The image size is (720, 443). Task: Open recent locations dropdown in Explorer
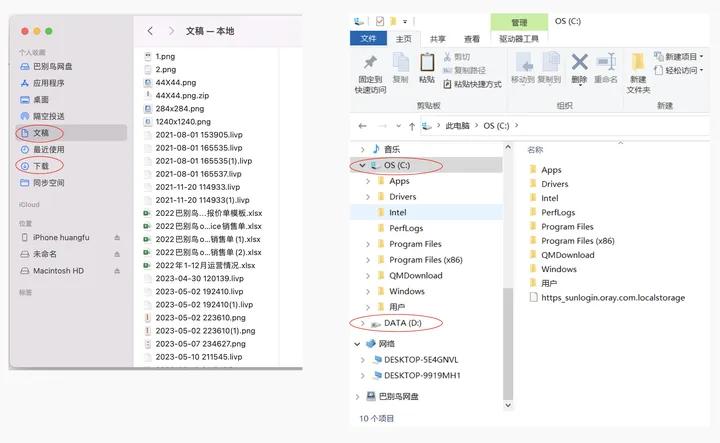[398, 126]
